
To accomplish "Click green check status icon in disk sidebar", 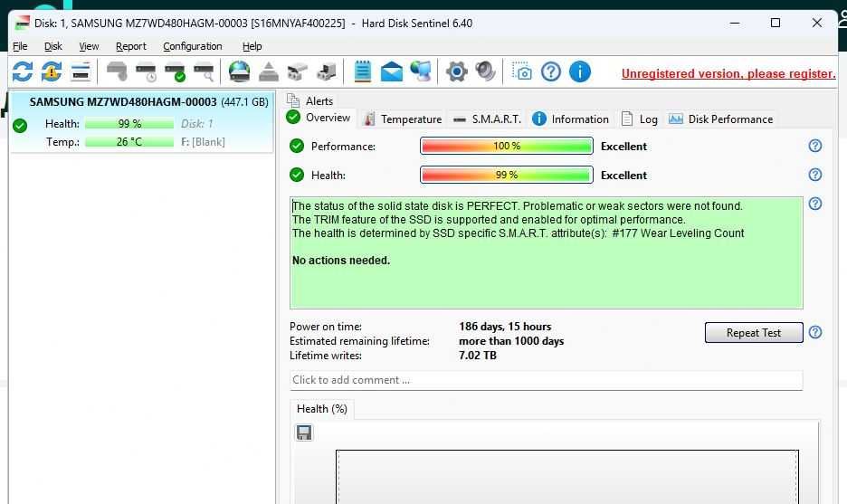I will pyautogui.click(x=20, y=126).
